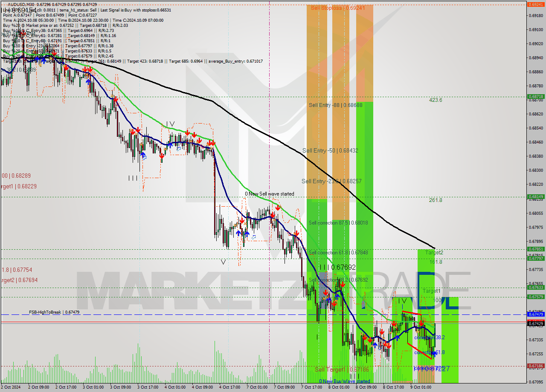546x392 pixels.
Task: Click the blue 0.67479 price tag
Action: tap(535, 314)
